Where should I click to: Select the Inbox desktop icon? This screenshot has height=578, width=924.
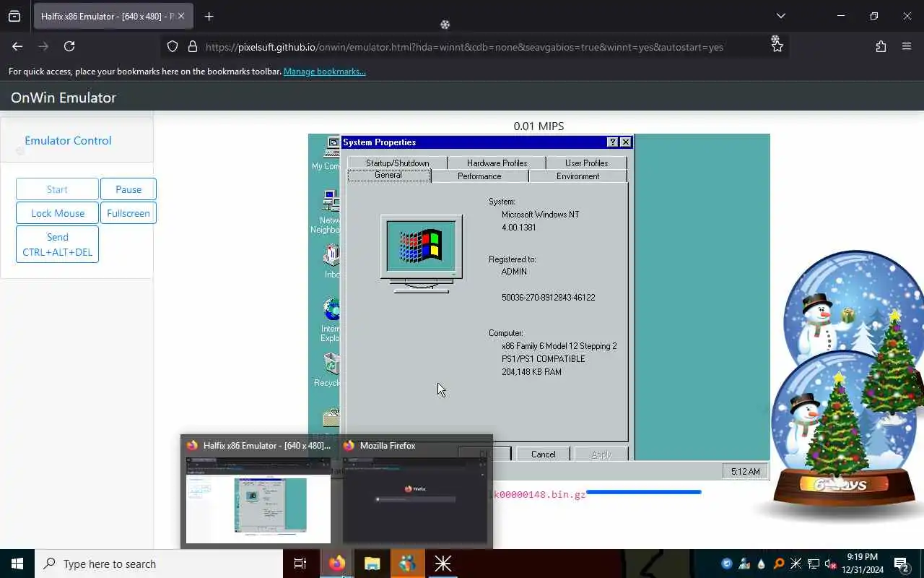pyautogui.click(x=331, y=262)
